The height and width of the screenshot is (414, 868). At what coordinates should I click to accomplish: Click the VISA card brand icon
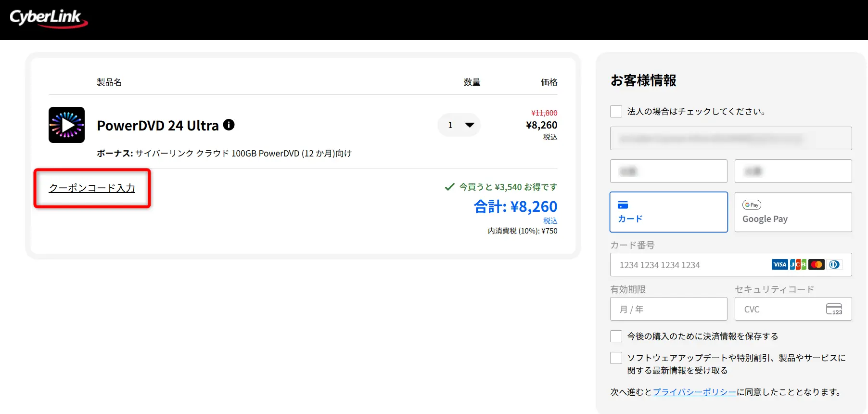click(779, 264)
